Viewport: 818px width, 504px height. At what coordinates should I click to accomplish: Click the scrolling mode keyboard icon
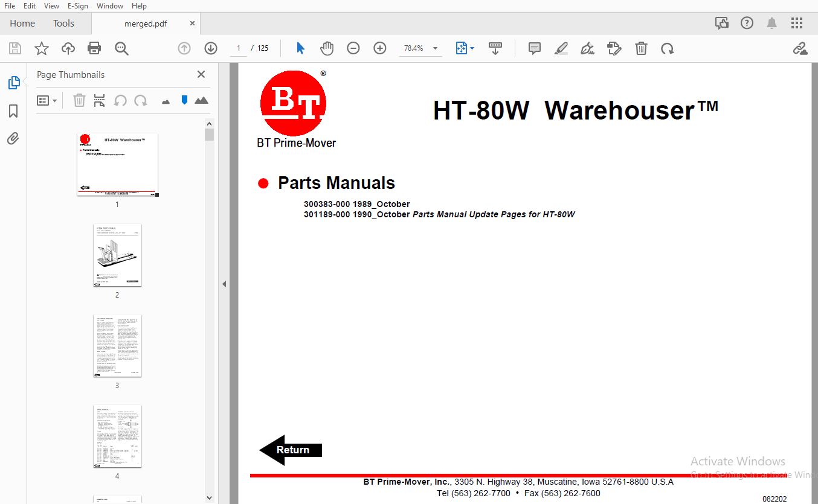click(495, 48)
